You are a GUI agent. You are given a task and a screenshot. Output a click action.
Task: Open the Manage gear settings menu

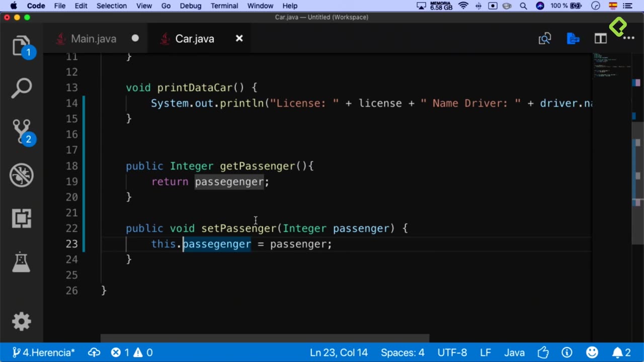click(x=22, y=321)
